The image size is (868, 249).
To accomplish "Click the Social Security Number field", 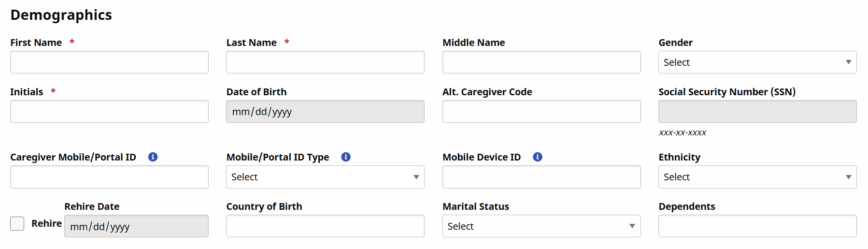I will [x=757, y=112].
